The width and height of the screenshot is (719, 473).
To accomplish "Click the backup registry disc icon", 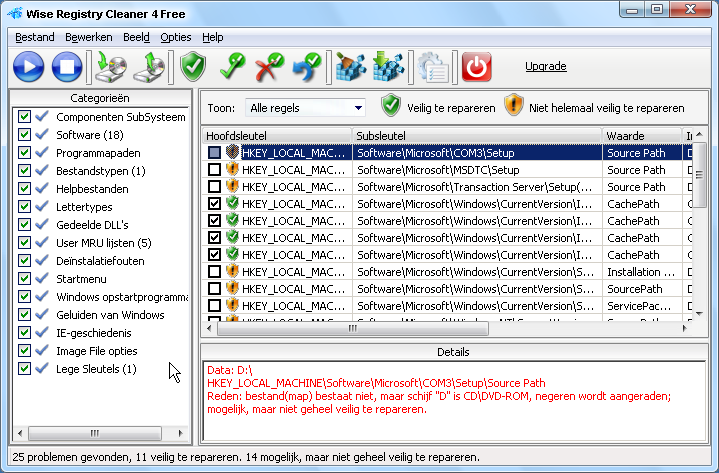I will click(111, 67).
